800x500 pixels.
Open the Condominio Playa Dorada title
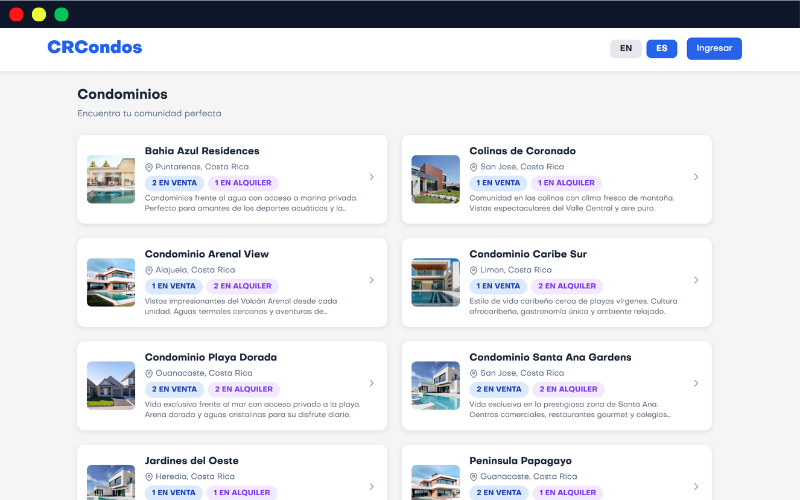click(211, 357)
